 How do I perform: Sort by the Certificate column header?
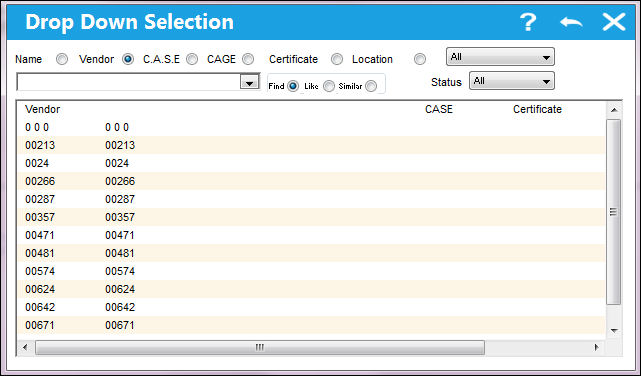point(537,109)
